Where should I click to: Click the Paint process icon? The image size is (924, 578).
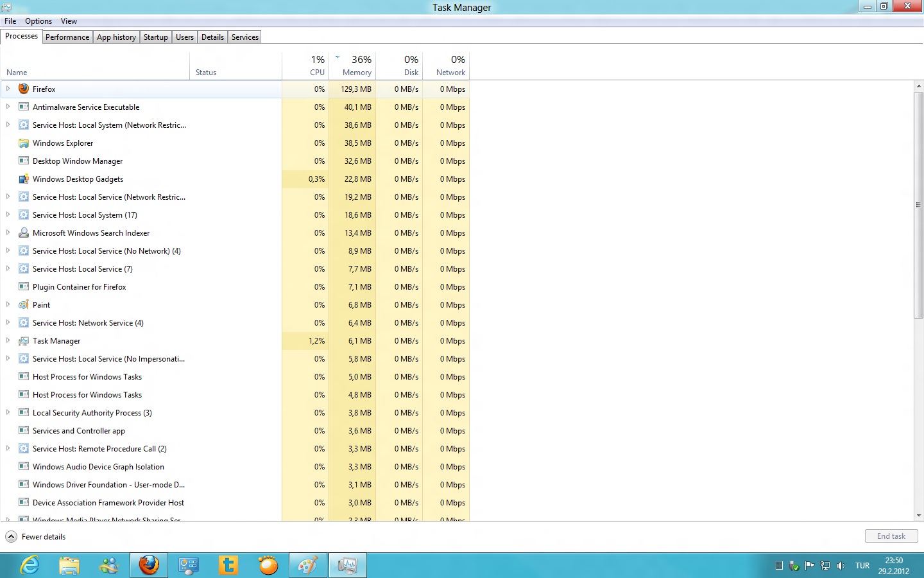click(24, 304)
